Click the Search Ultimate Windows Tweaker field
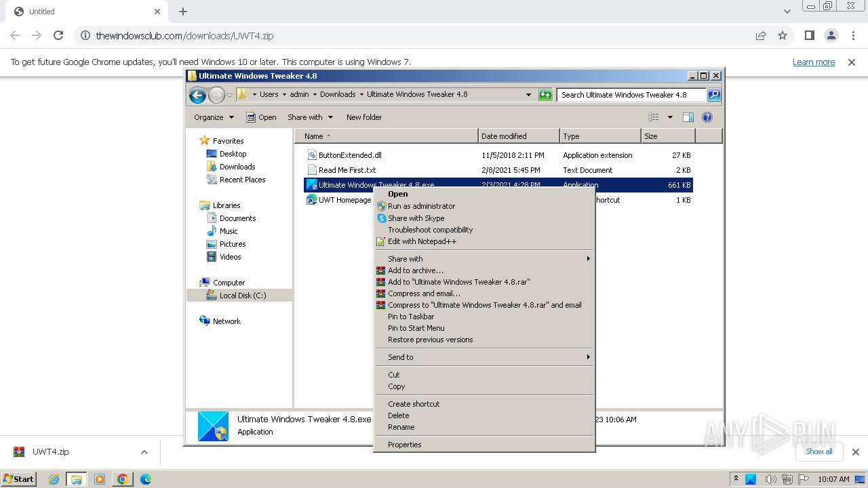Viewport: 868px width, 488px height. [631, 95]
